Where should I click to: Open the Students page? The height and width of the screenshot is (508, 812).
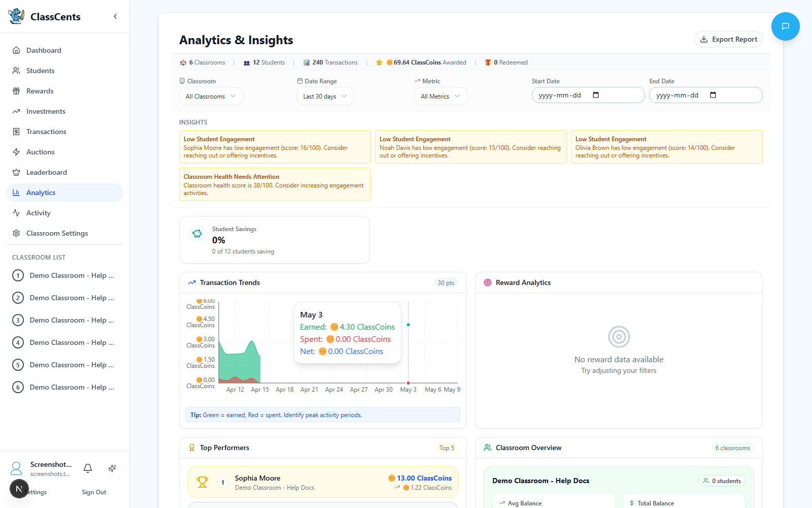coord(64,71)
